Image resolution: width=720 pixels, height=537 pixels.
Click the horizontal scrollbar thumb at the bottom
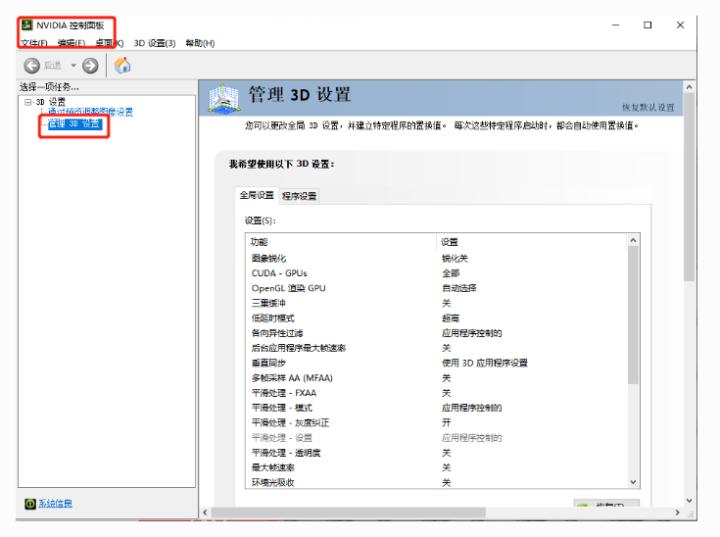click(348, 512)
